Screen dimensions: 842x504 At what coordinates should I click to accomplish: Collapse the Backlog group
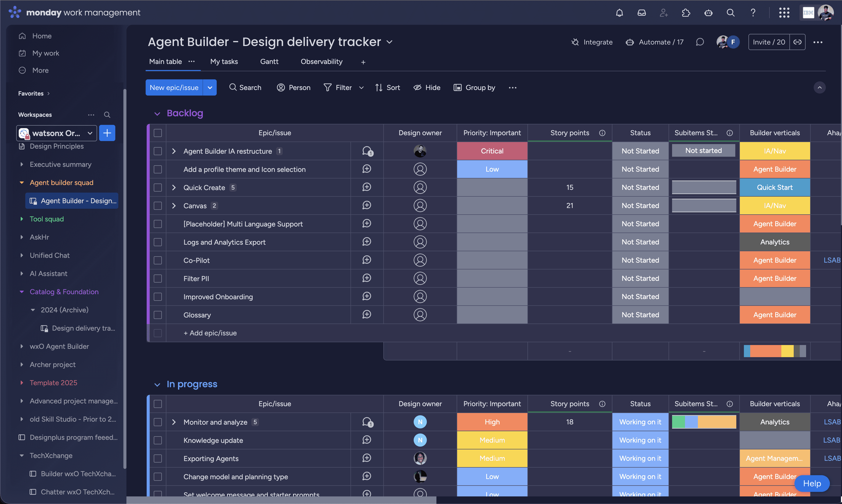(157, 114)
